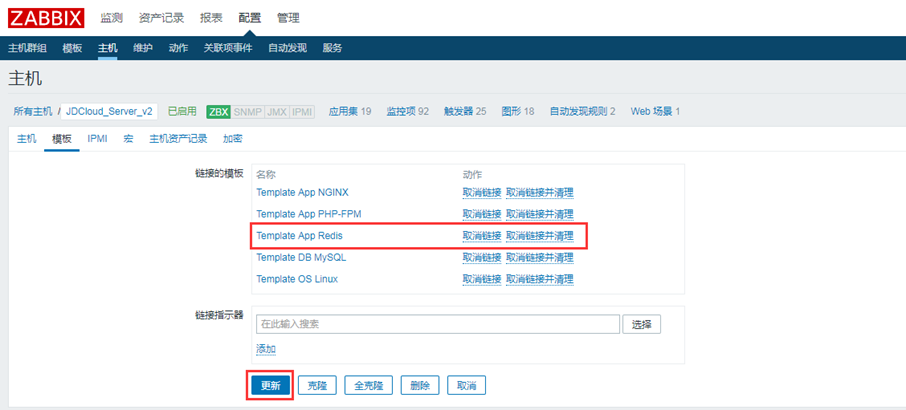Image resolution: width=906 pixels, height=410 pixels.
Task: Click 取消链接并清理 for Template App NGINX
Action: (540, 192)
